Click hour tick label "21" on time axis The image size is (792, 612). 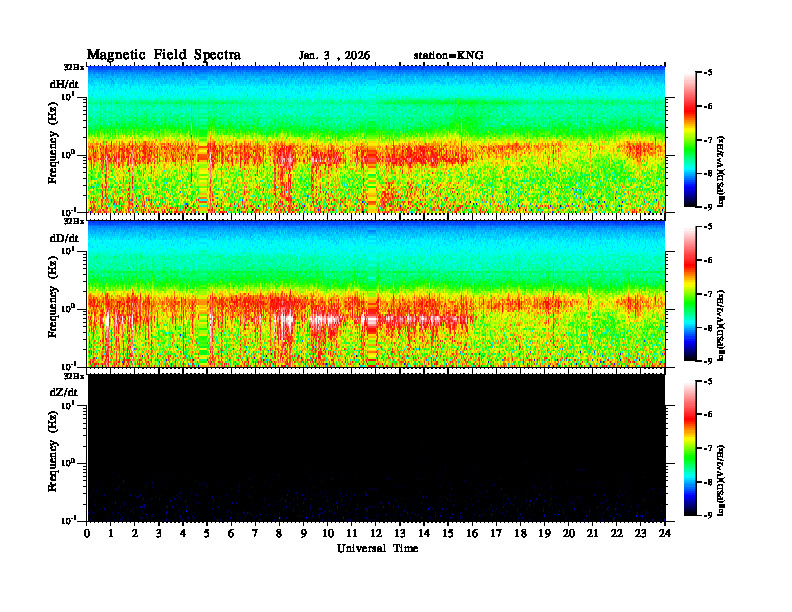(x=592, y=533)
